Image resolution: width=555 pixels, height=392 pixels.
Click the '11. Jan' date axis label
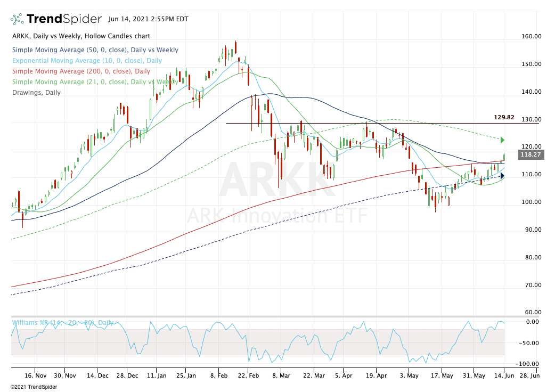click(156, 375)
